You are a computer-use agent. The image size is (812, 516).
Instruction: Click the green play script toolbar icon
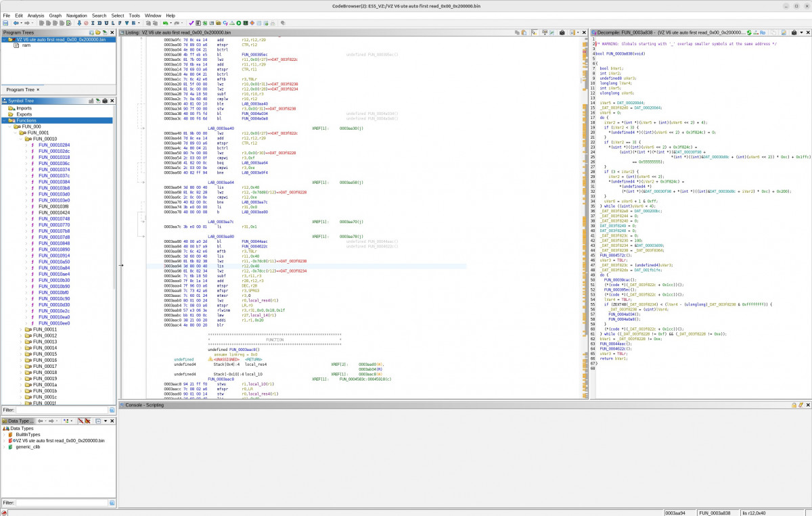tap(239, 23)
